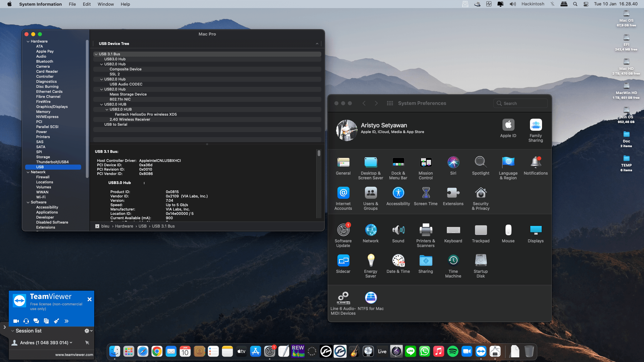644x362 pixels.
Task: Select Thunderbolt/USB4 in sidebar
Action: pyautogui.click(x=52, y=162)
